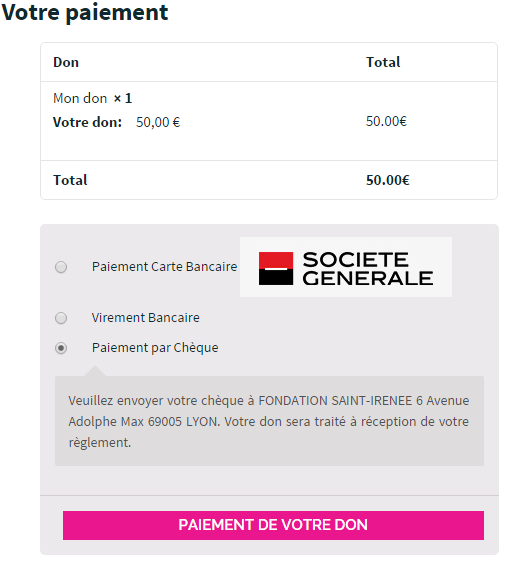The height and width of the screenshot is (563, 507).
Task: Click the Paiement par Chèque label
Action: pyautogui.click(x=155, y=348)
